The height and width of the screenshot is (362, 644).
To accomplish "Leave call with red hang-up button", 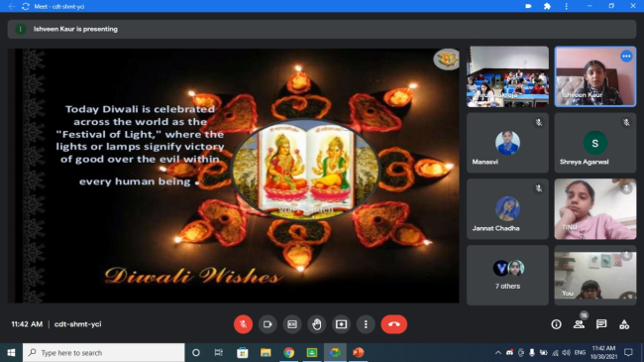I will tap(394, 324).
